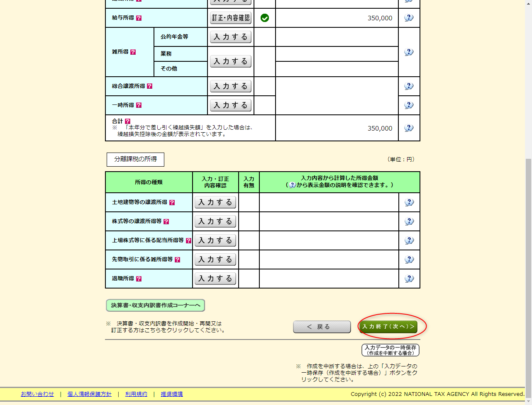Open red help icon next to 一時所得

pyautogui.click(x=139, y=105)
